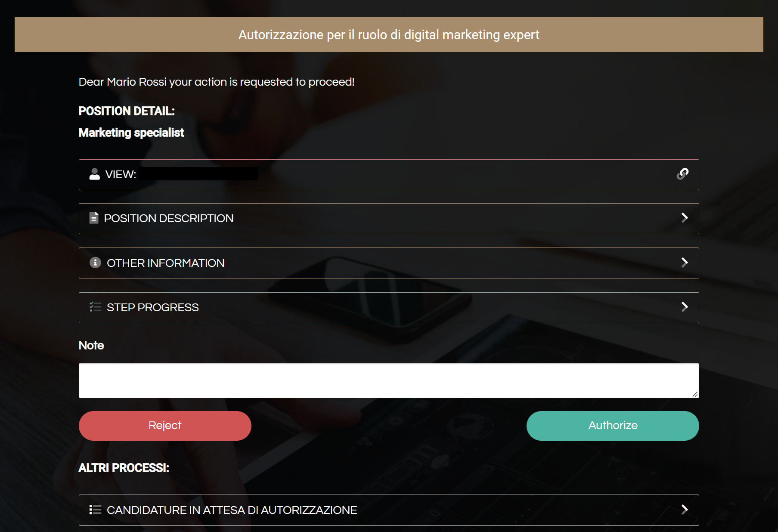Screen dimensions: 778x532
Task: Click the document icon beside Position Description
Action: pos(94,218)
